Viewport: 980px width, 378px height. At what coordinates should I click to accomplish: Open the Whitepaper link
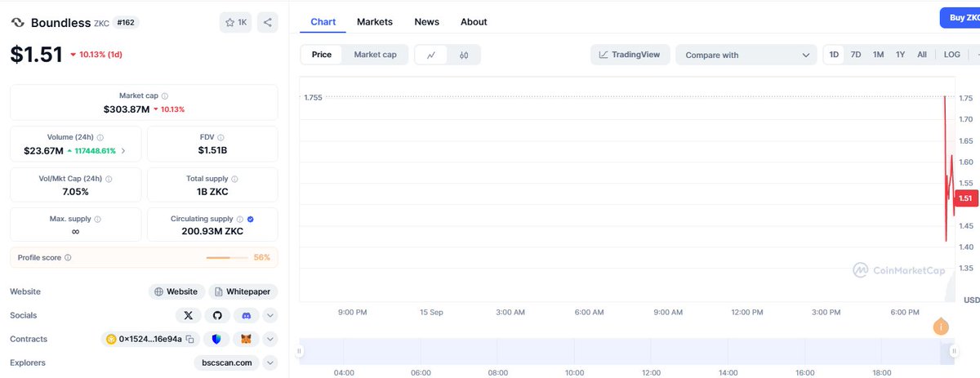(x=243, y=291)
